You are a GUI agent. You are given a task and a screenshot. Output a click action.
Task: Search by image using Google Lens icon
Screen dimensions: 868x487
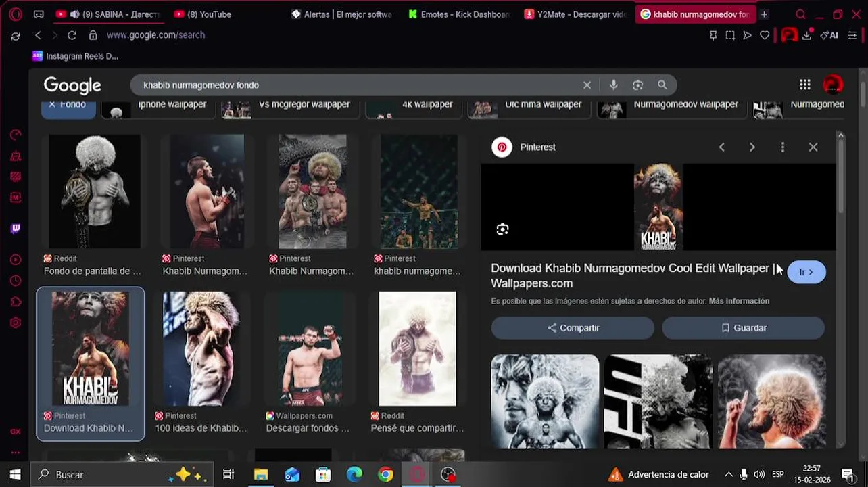coord(637,85)
